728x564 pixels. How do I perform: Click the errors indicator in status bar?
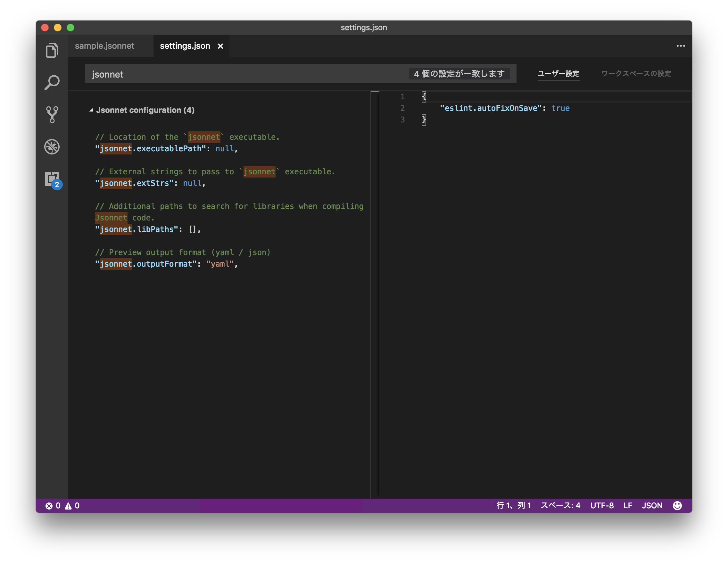click(53, 505)
